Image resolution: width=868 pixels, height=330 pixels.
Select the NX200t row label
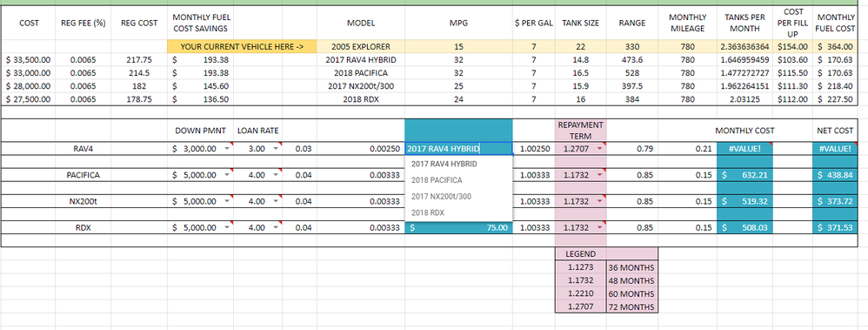click(x=83, y=201)
